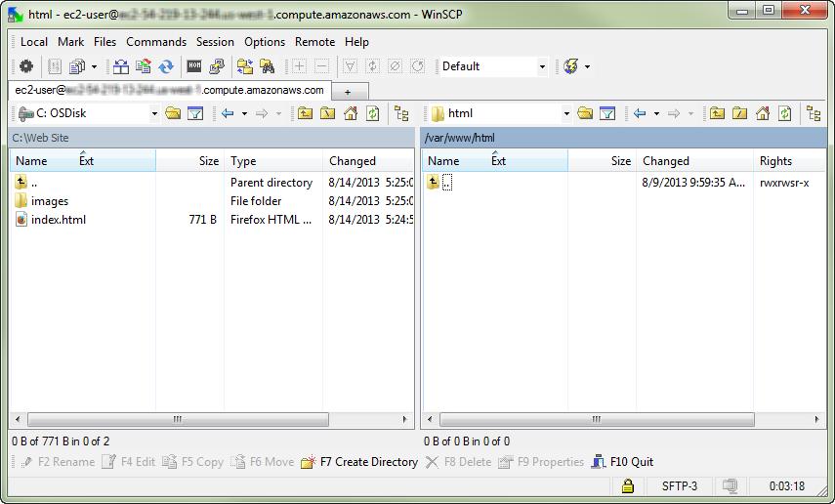Toggle the local directory tree icon
Image resolution: width=835 pixels, height=504 pixels.
401,113
